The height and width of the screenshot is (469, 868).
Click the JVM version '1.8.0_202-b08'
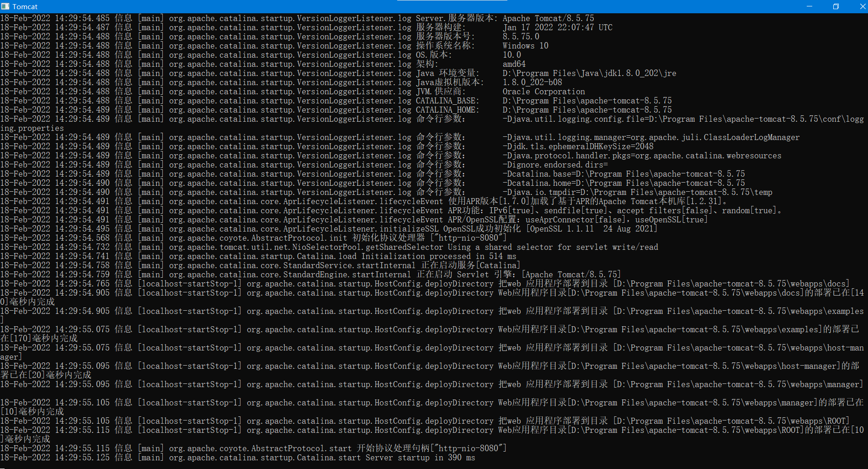(533, 82)
